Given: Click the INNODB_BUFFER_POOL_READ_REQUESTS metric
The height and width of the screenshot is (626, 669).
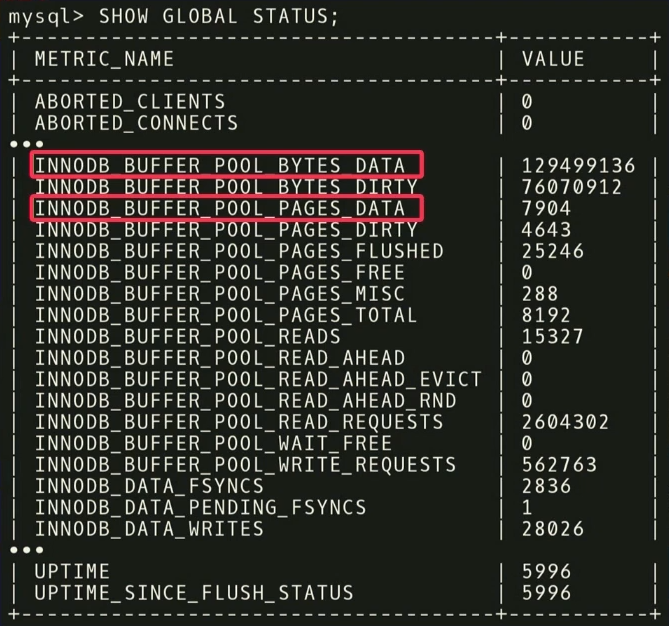Looking at the screenshot, I should coord(239,422).
